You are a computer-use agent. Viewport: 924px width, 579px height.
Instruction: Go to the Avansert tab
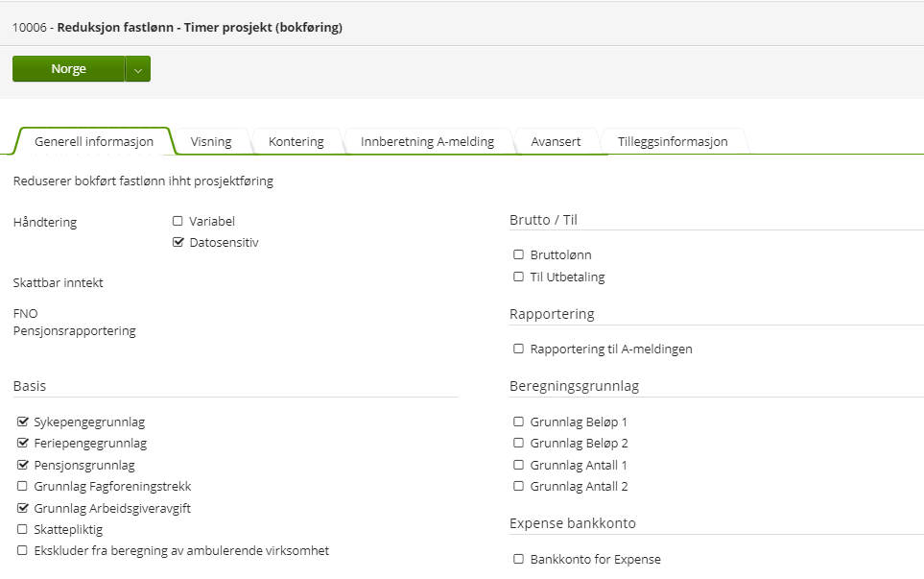click(x=556, y=141)
